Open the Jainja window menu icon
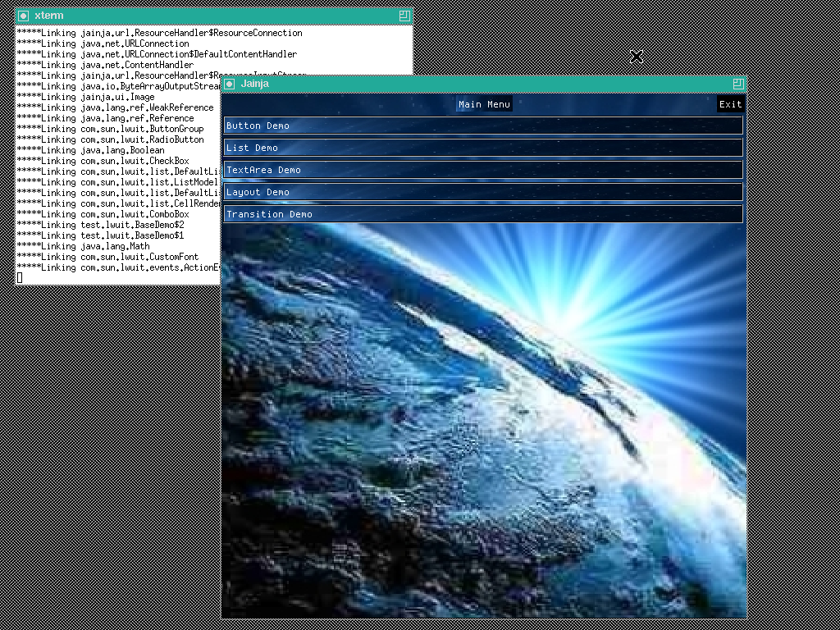This screenshot has width=840, height=630. point(230,84)
